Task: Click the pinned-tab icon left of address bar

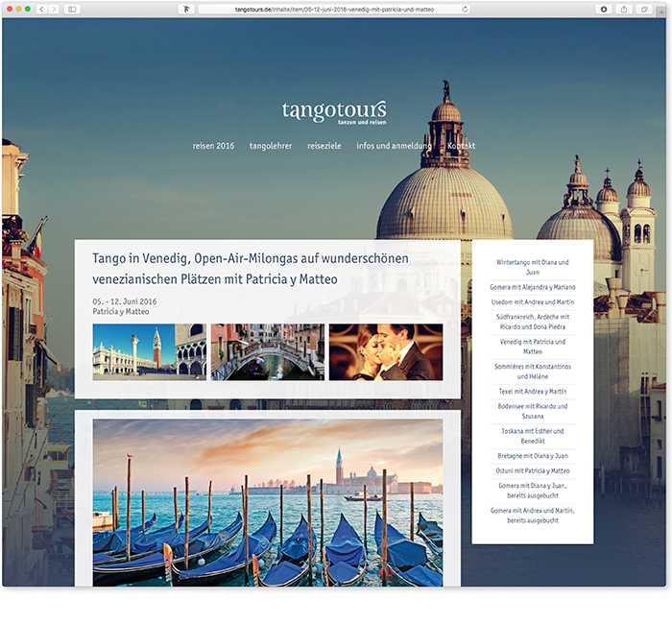Action: coord(185,9)
